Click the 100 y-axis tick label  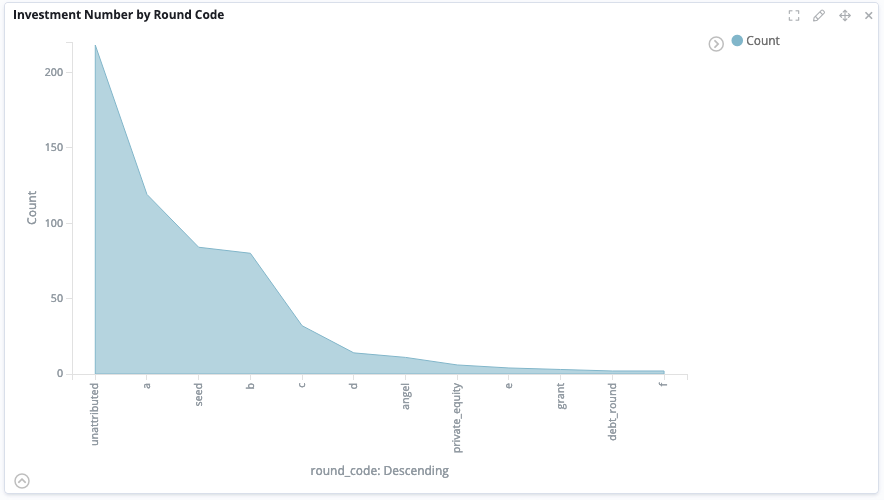(x=53, y=223)
